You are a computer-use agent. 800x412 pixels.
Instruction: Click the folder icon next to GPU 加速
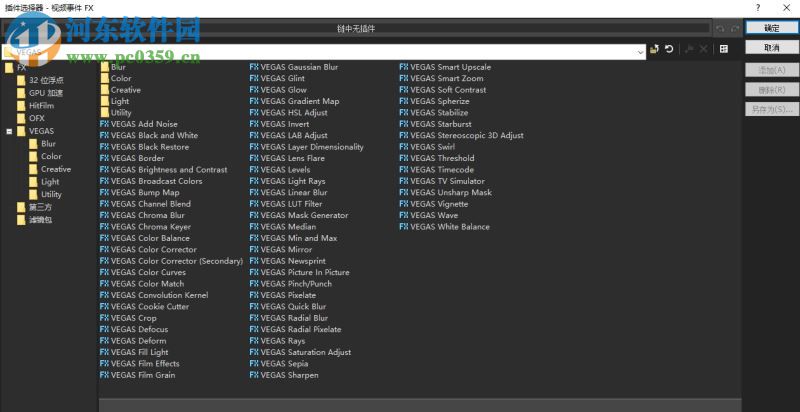[21, 93]
